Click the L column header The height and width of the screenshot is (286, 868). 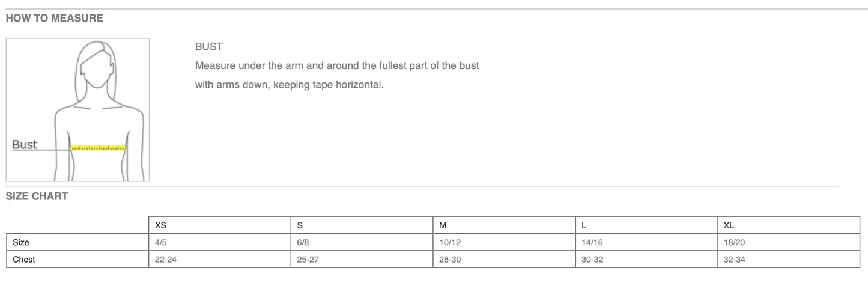tap(584, 225)
